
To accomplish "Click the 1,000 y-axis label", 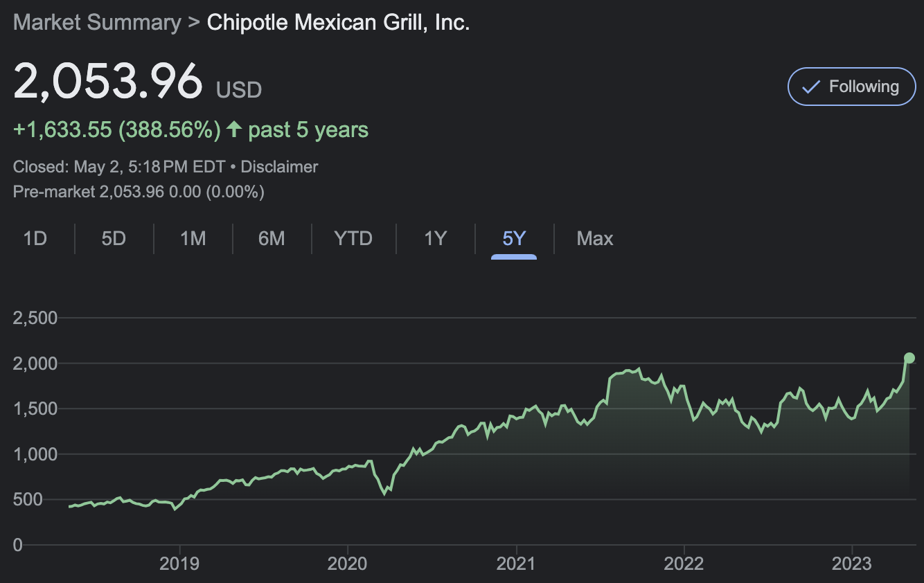I will tap(35, 454).
